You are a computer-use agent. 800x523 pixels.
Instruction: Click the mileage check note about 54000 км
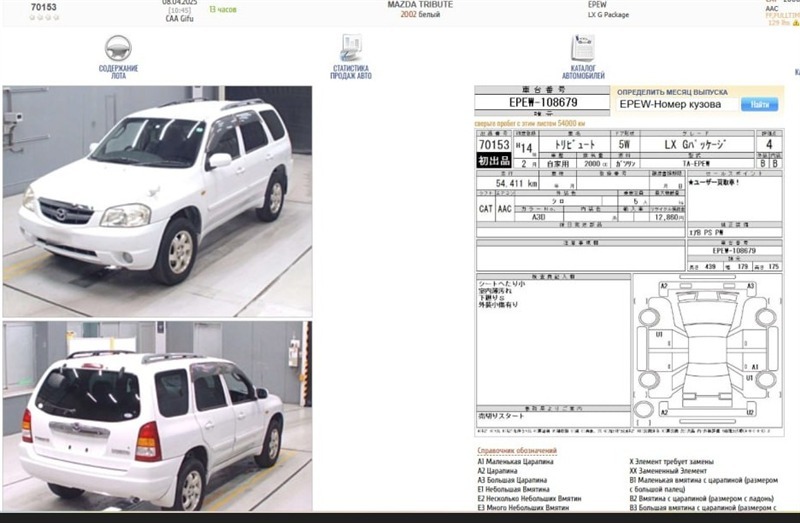[x=530, y=123]
